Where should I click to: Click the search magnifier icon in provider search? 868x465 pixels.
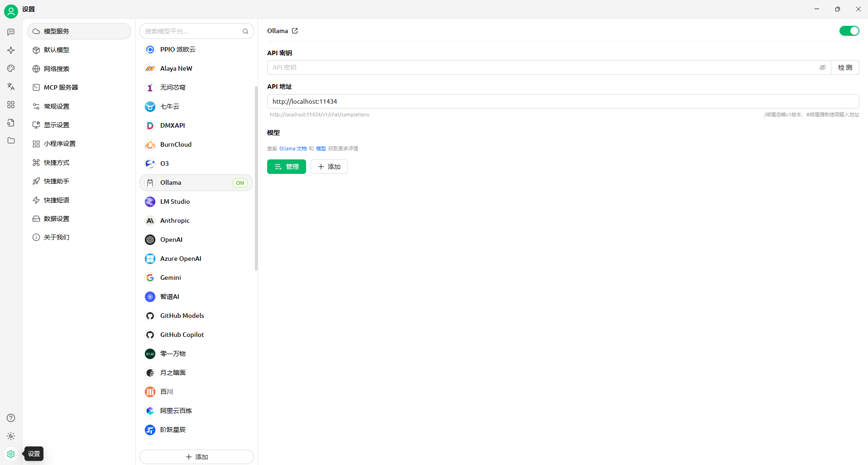[245, 31]
